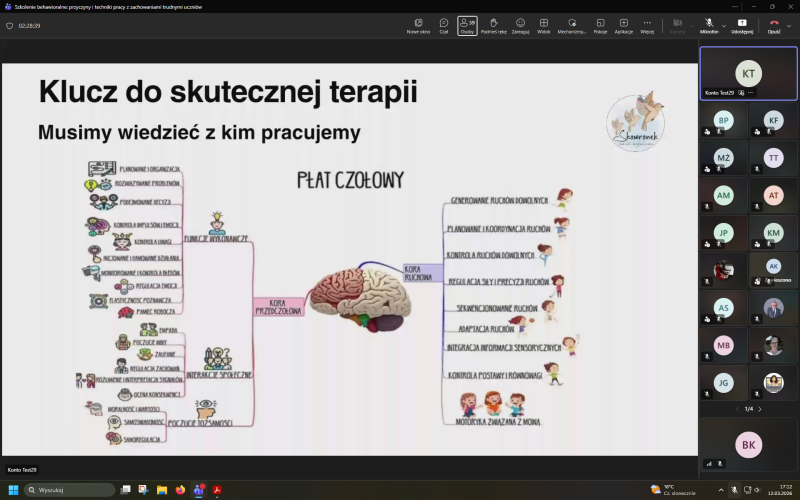Open the Czat chat panel
The image size is (800, 500).
443,25
